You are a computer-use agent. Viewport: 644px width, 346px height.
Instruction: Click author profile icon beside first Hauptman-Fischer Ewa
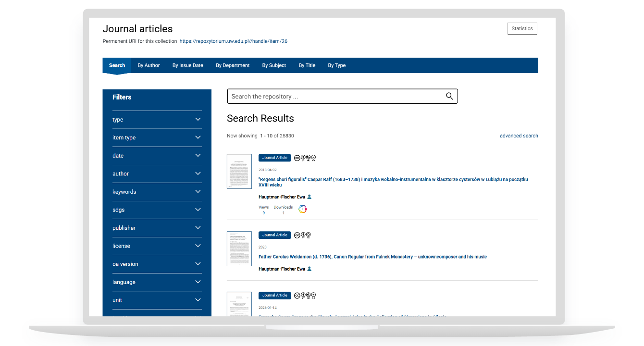click(310, 197)
